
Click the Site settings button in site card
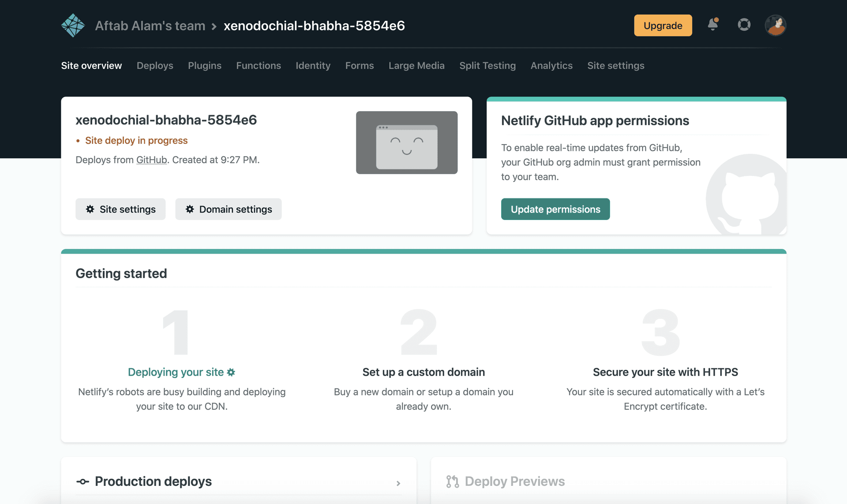click(x=120, y=209)
